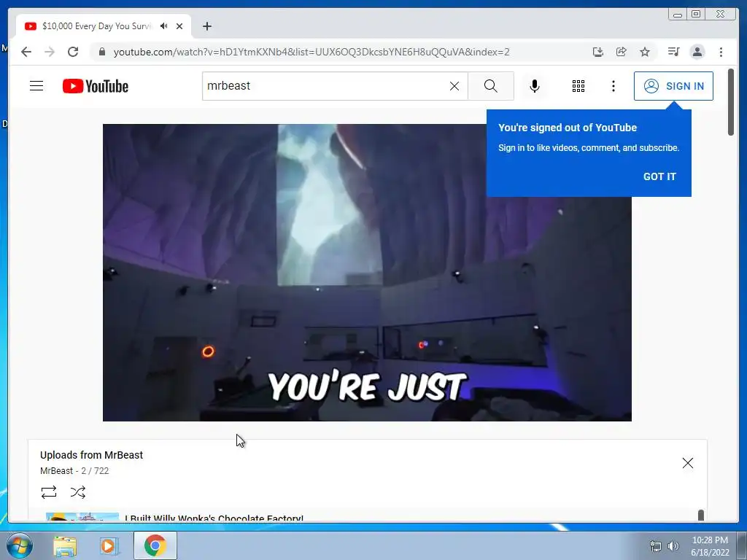Screen dimensions: 747x560
Task: Open Uploads from MrBeast playlist title
Action: tap(91, 455)
